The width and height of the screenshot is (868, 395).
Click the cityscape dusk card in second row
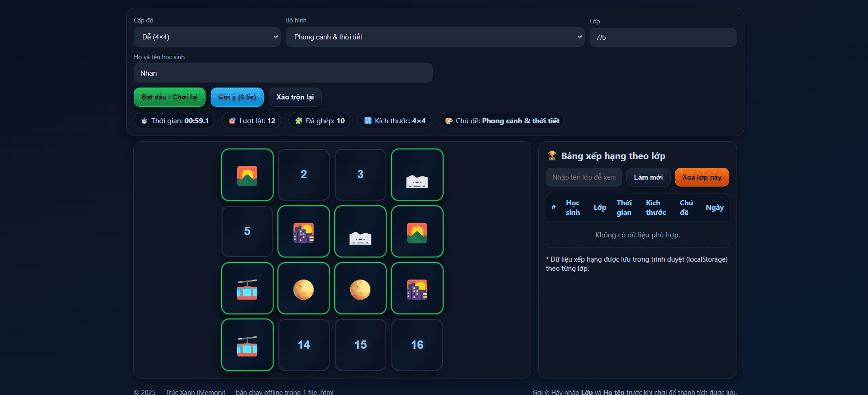pos(304,231)
